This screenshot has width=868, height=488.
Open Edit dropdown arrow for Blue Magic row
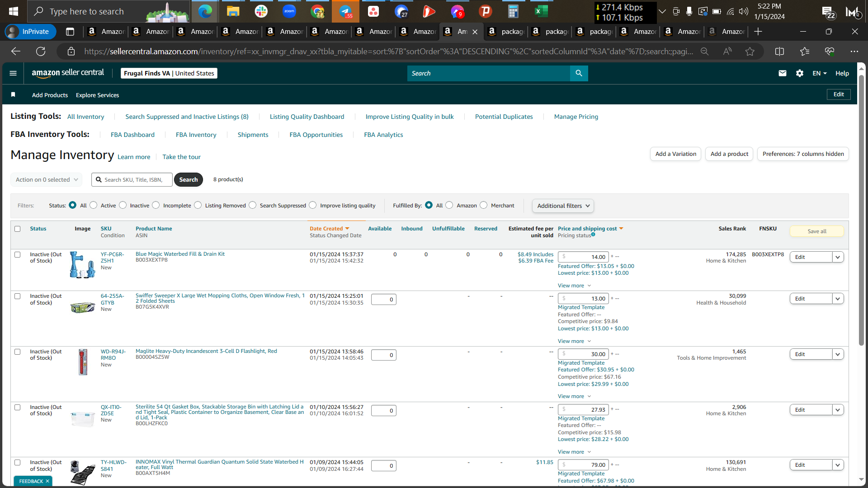tap(838, 257)
